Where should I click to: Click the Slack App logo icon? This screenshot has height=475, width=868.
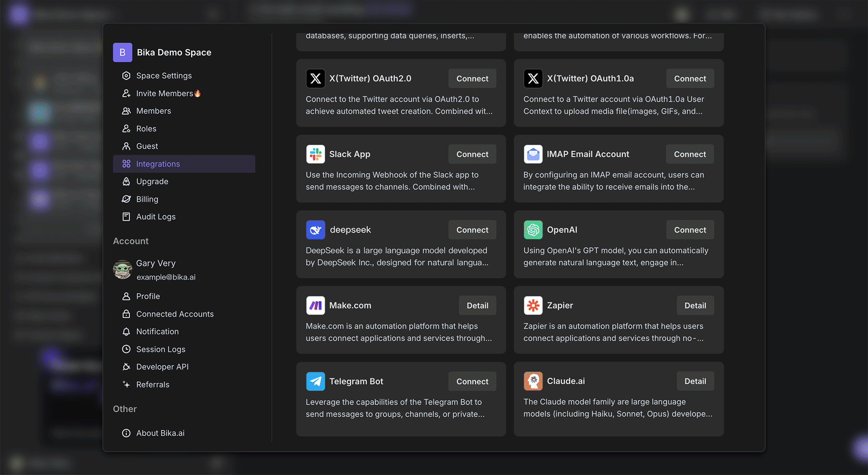[x=315, y=154]
